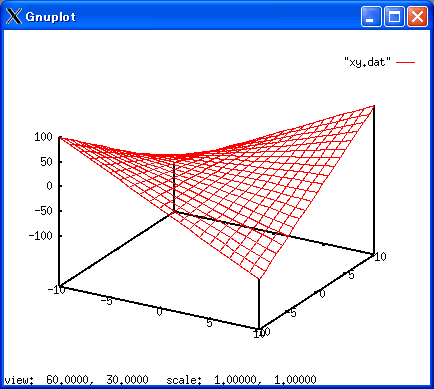Click the -100 z-axis tick label
434x389 pixels.
41,236
